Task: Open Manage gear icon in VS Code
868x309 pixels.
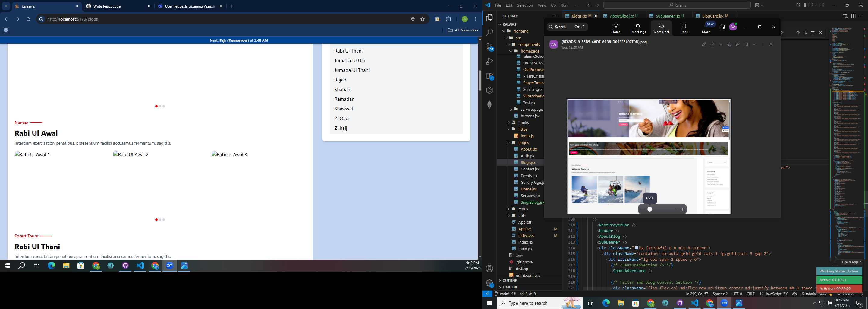Action: click(x=489, y=283)
